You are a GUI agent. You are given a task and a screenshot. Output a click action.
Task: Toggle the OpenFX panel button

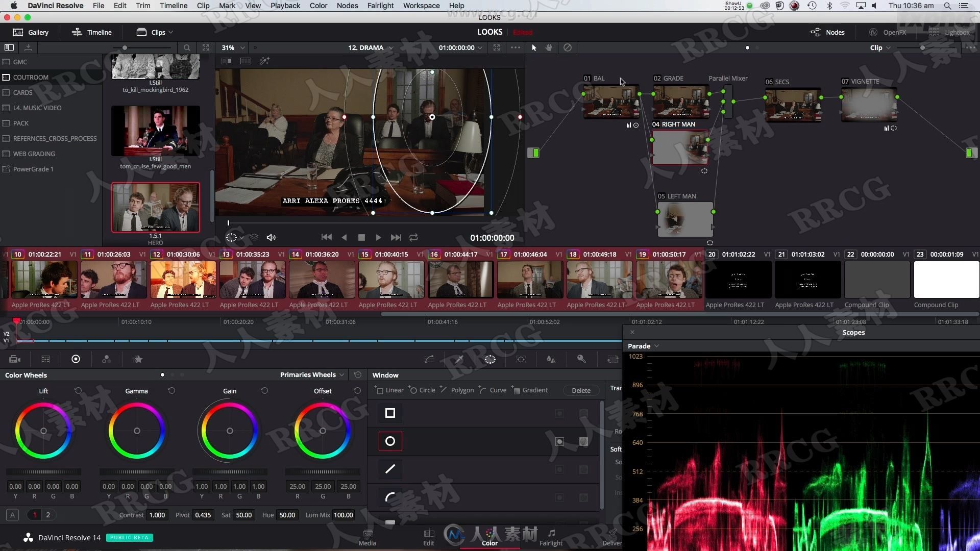888,32
